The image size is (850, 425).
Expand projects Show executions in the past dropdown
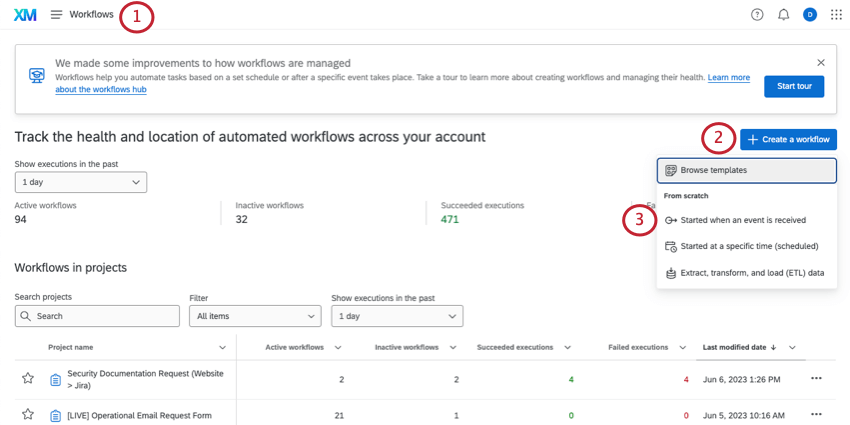(x=397, y=316)
